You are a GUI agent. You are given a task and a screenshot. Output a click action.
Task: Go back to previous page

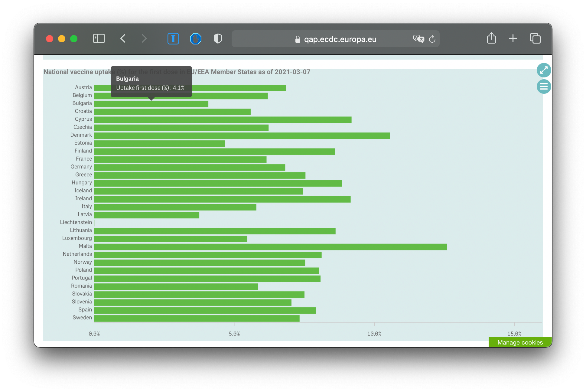(x=123, y=38)
